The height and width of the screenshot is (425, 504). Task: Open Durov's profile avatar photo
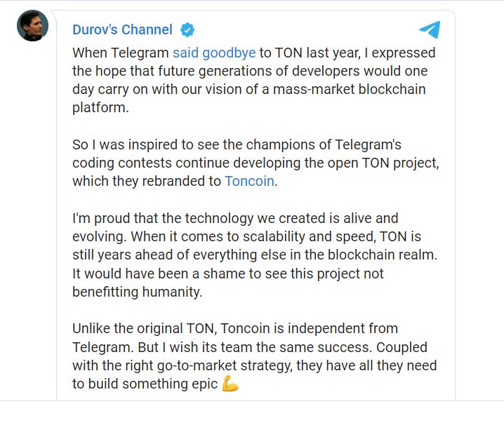pos(32,25)
